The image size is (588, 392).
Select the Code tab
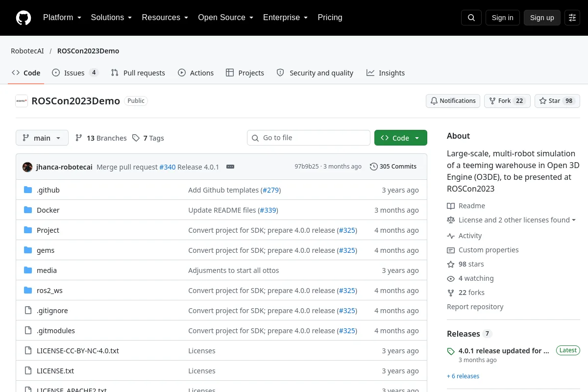pyautogui.click(x=26, y=73)
